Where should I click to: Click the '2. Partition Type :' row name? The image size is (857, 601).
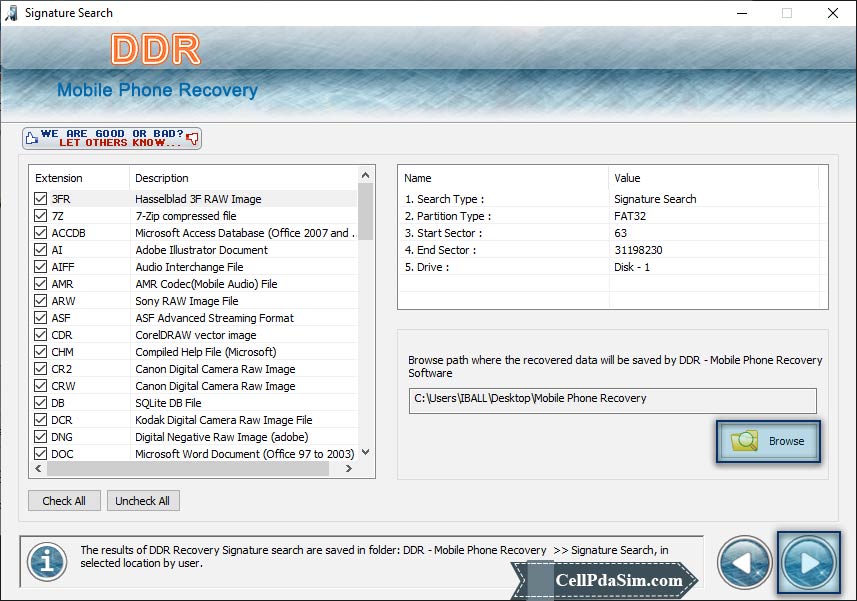(x=448, y=216)
